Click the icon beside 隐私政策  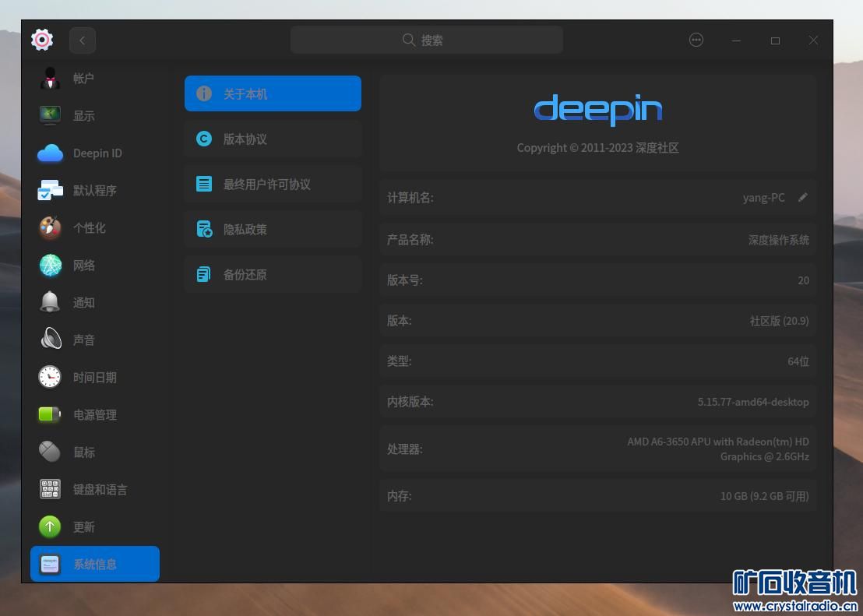tap(204, 229)
